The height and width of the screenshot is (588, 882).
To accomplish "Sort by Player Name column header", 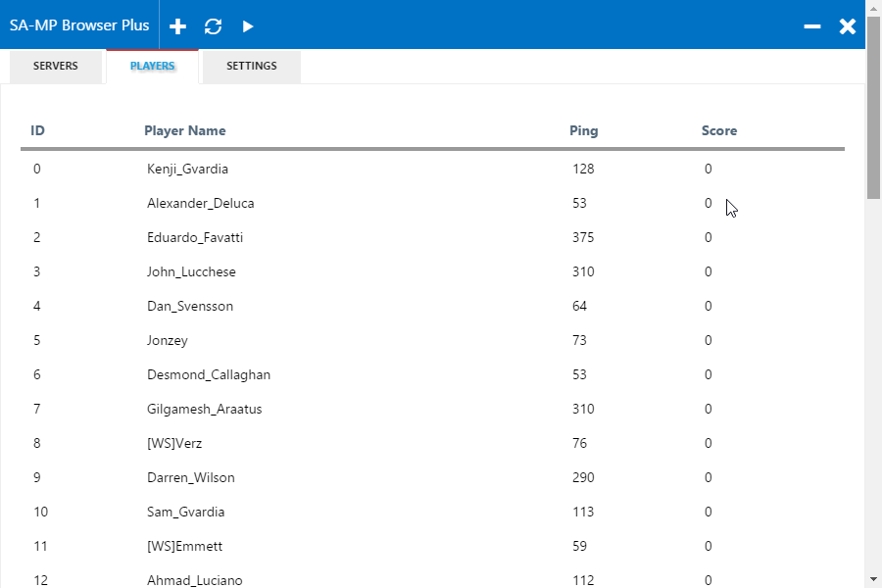I will point(185,130).
